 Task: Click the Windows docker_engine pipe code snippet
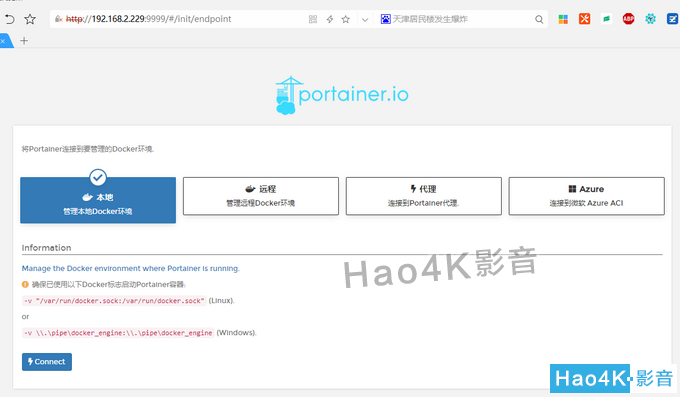(118, 333)
